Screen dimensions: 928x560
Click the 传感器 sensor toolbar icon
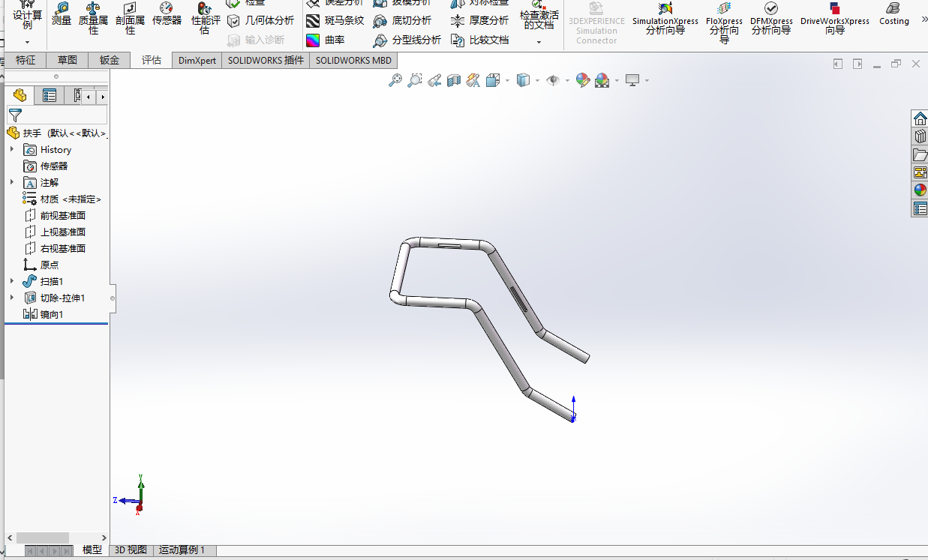pyautogui.click(x=167, y=14)
